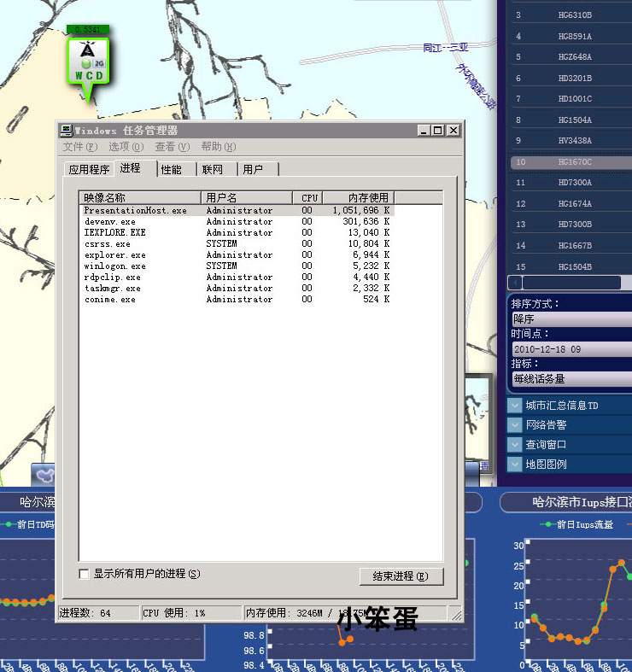Expand the 网络告警 panel

[x=514, y=424]
